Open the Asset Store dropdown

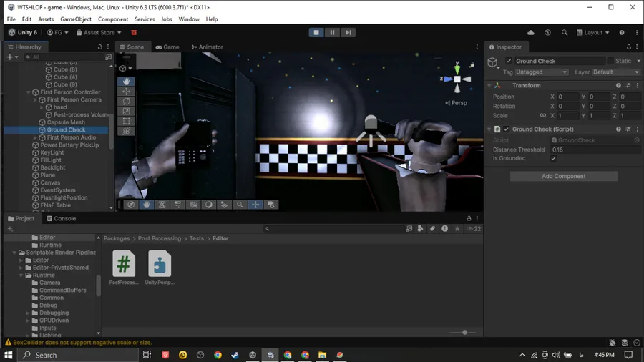click(x=99, y=32)
